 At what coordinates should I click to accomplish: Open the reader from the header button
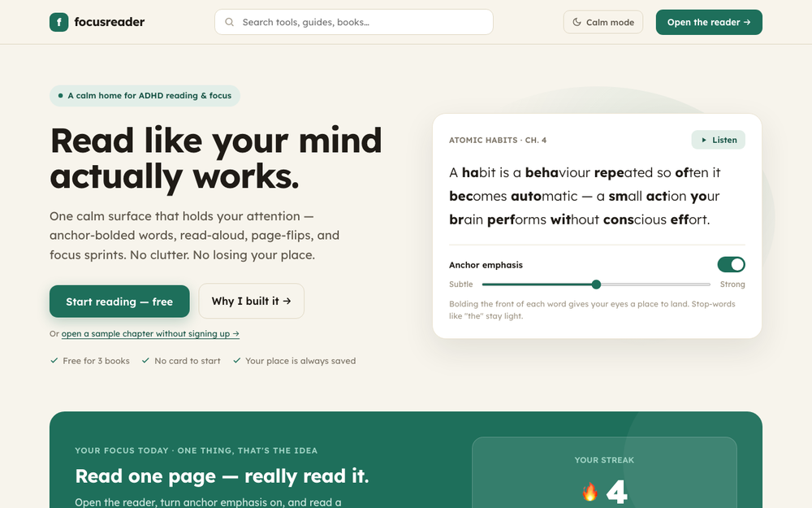tap(709, 22)
